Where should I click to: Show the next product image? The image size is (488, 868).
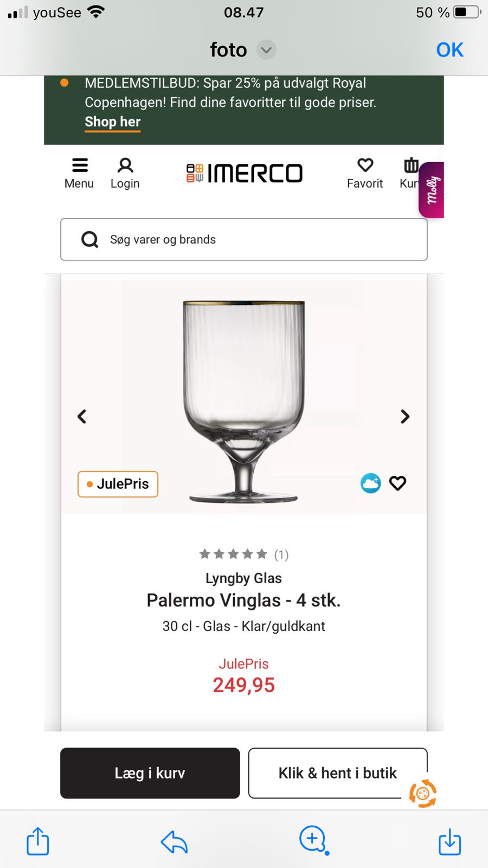coord(405,417)
